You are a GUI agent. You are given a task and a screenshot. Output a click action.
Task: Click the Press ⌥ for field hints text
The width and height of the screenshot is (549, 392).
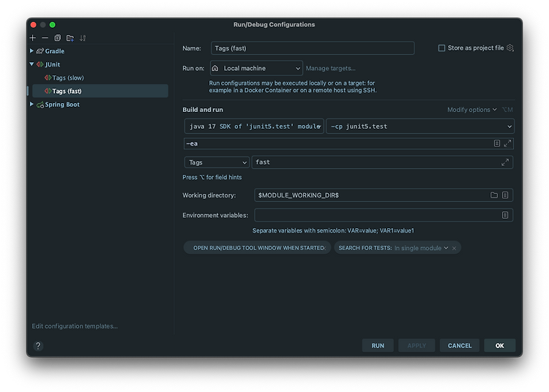click(212, 177)
